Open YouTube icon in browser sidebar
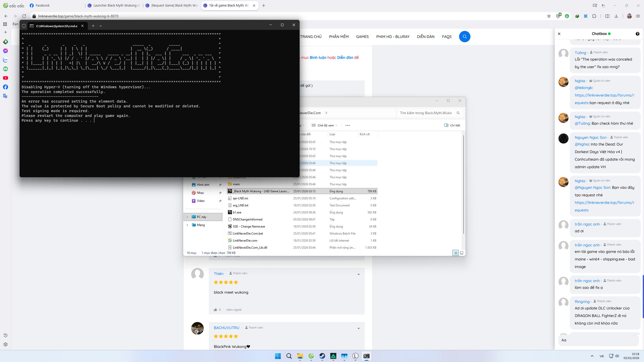The height and width of the screenshot is (362, 644). point(6,78)
